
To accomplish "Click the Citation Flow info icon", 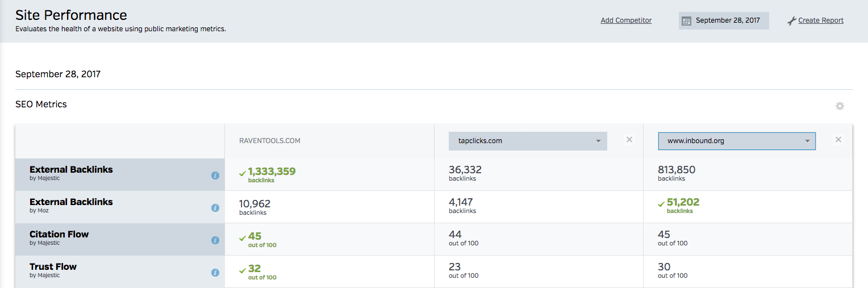I will (215, 240).
